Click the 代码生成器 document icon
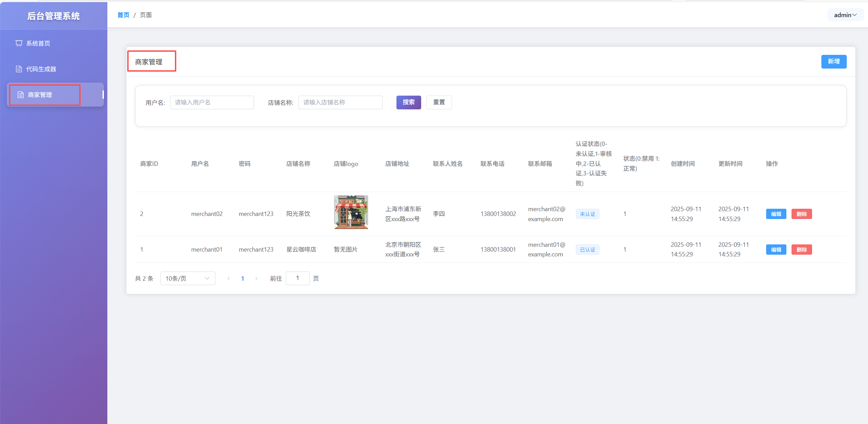Screen dimensions: 868x424 pos(19,69)
